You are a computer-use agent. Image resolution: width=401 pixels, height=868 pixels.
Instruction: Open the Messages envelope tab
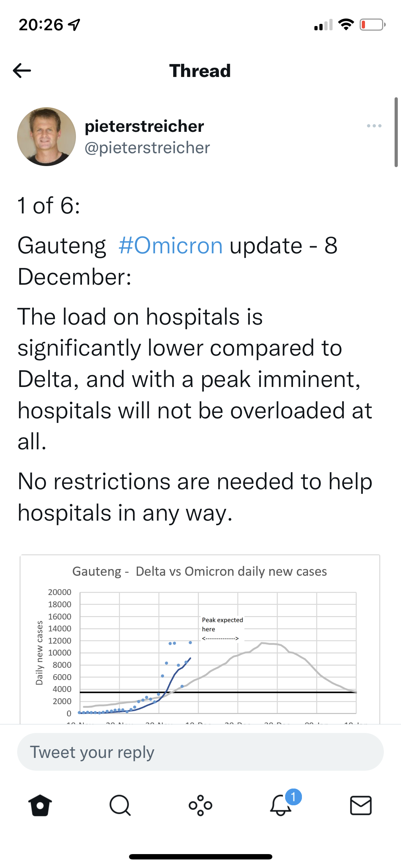[361, 805]
